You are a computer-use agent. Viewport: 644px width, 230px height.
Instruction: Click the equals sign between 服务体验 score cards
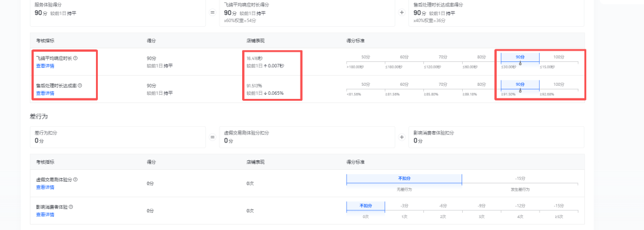212,13
